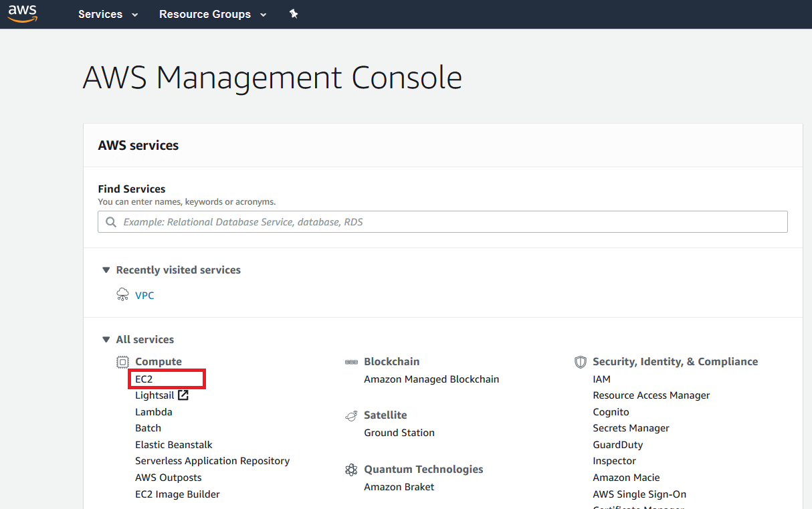Open the EC2 service

144,379
